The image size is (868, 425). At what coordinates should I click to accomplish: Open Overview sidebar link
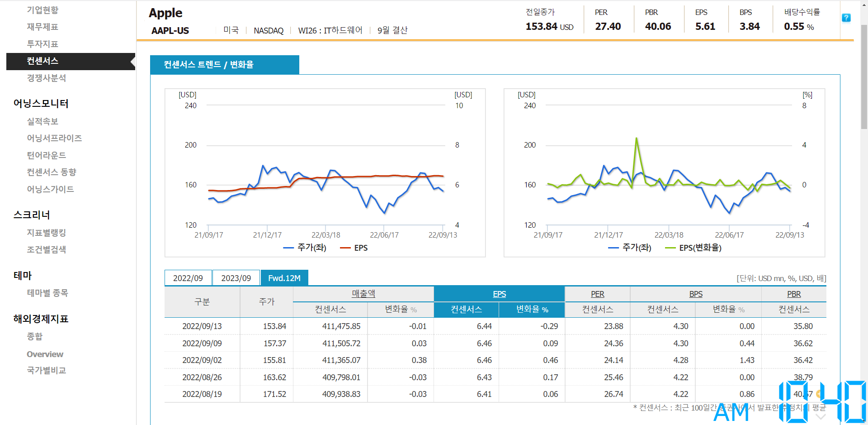(x=45, y=354)
